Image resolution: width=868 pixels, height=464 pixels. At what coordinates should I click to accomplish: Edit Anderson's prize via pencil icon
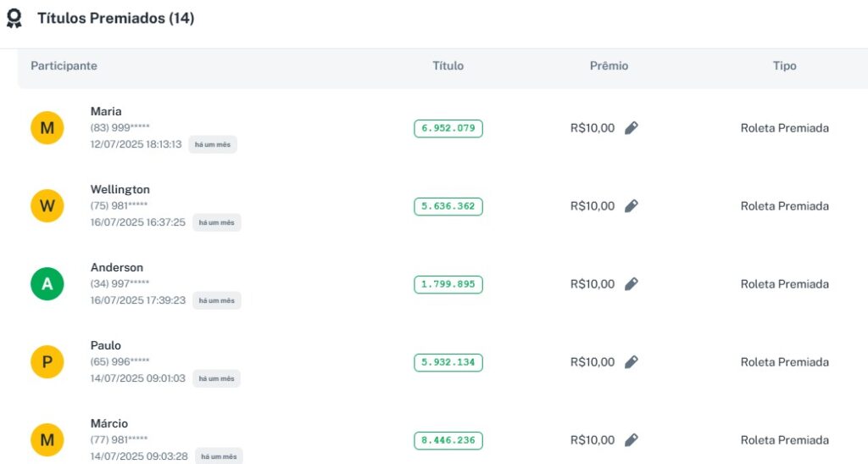pos(631,284)
